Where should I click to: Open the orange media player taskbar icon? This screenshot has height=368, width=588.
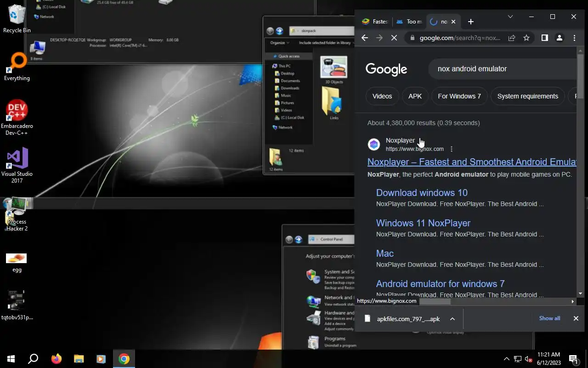click(101, 359)
